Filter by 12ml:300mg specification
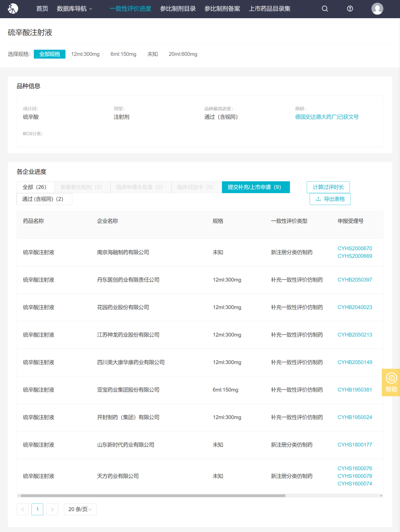This screenshot has width=400, height=532. click(86, 54)
